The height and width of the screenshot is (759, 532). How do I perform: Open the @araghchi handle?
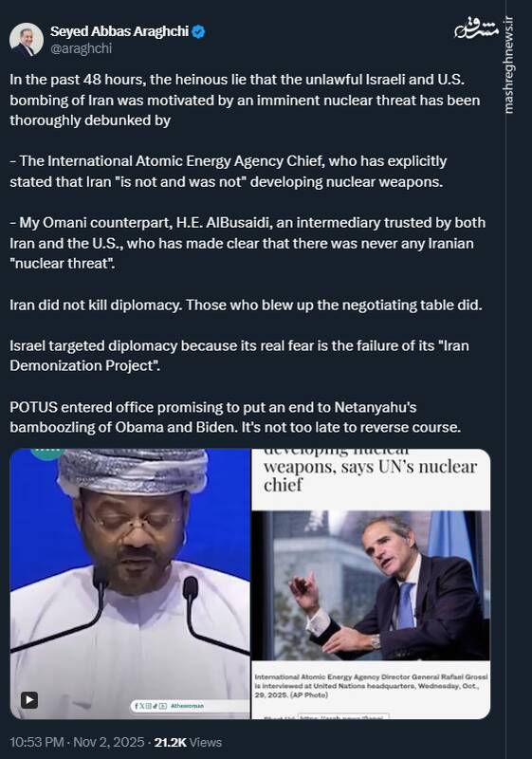tap(81, 48)
